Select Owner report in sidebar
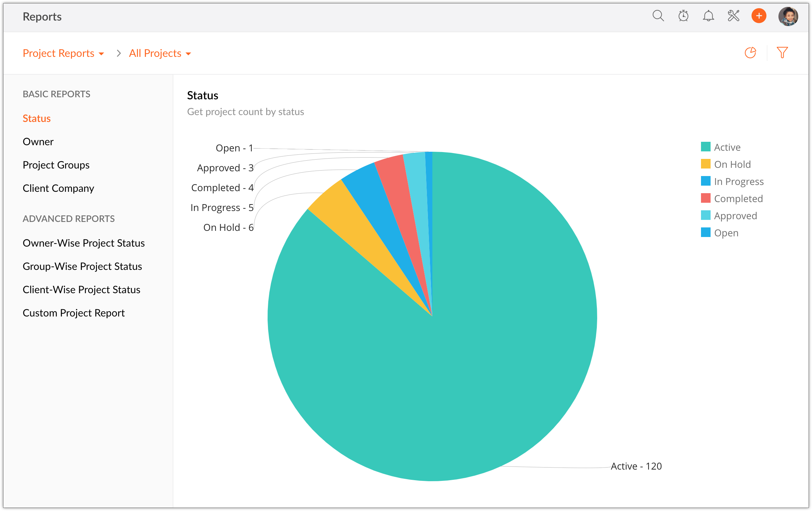 pos(38,142)
